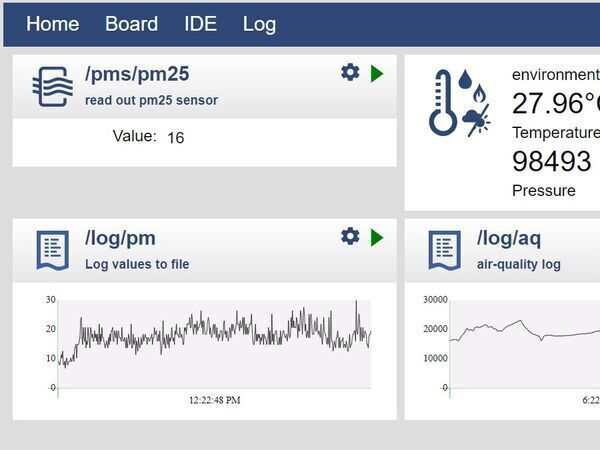This screenshot has height=450, width=600.
Task: Open settings gear for /pms/pm25
Action: click(350, 72)
